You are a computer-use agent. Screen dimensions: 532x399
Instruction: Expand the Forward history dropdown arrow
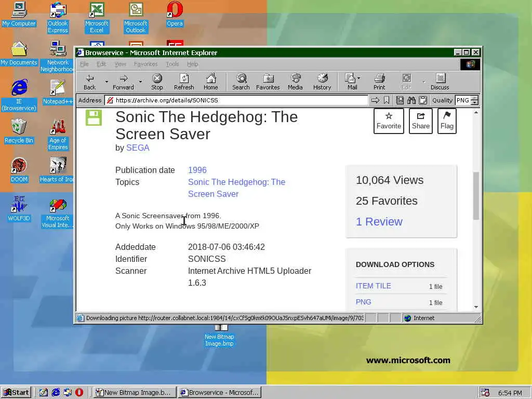click(x=140, y=82)
